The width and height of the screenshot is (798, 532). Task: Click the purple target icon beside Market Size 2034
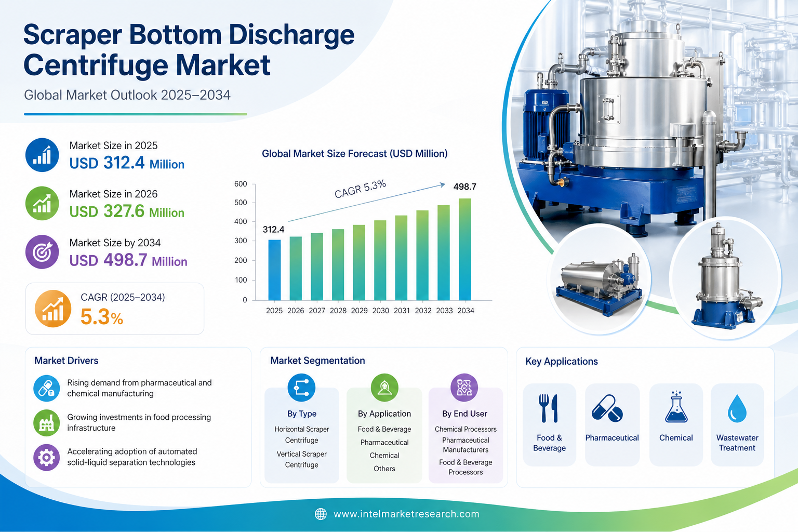click(x=42, y=252)
